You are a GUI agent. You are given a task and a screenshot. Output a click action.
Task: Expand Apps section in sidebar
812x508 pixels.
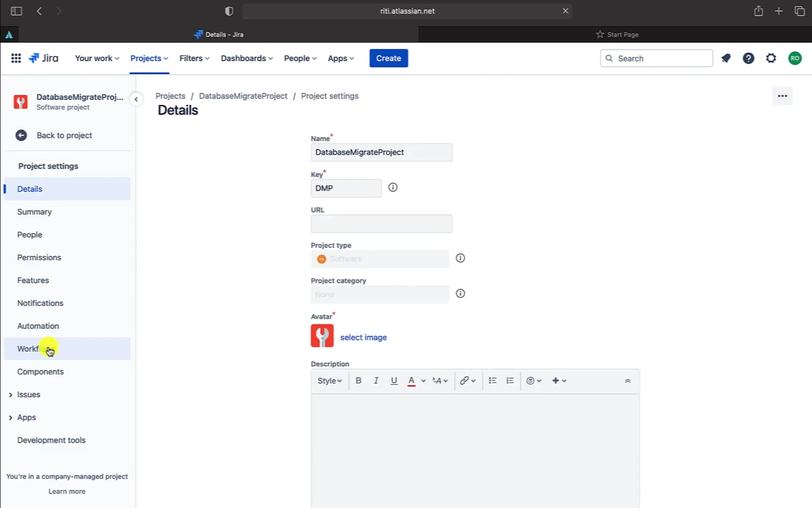coord(10,418)
